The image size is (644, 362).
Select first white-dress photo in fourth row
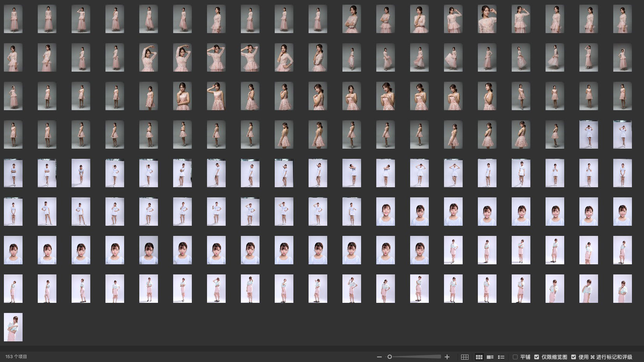588,135
